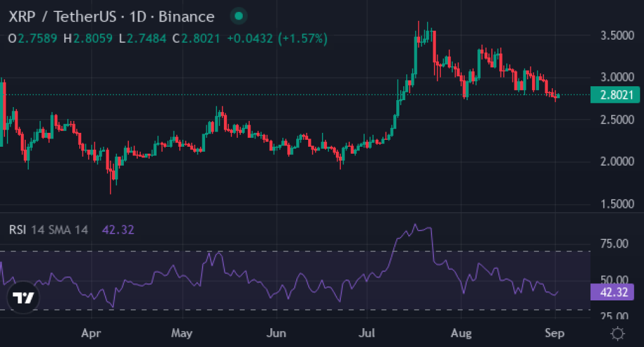This screenshot has width=644, height=347.
Task: Click the Jun date axis label
Action: pos(276,333)
